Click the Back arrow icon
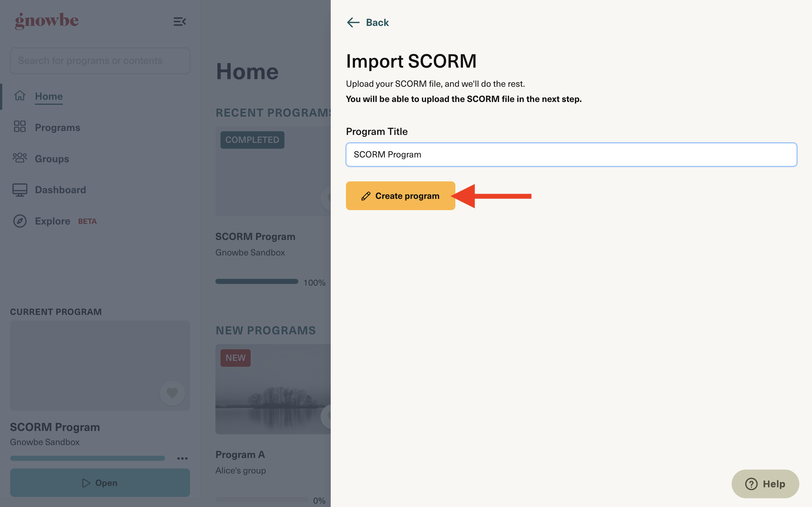 coord(353,23)
